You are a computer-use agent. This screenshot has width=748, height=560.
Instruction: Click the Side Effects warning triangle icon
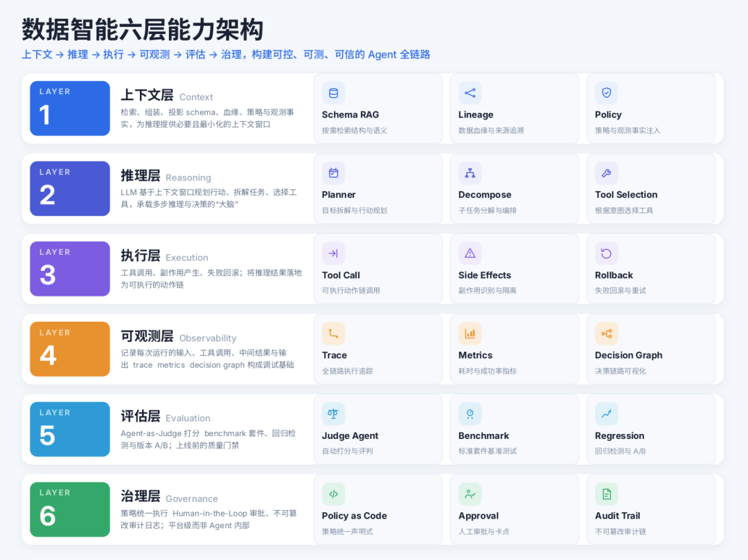tap(470, 253)
